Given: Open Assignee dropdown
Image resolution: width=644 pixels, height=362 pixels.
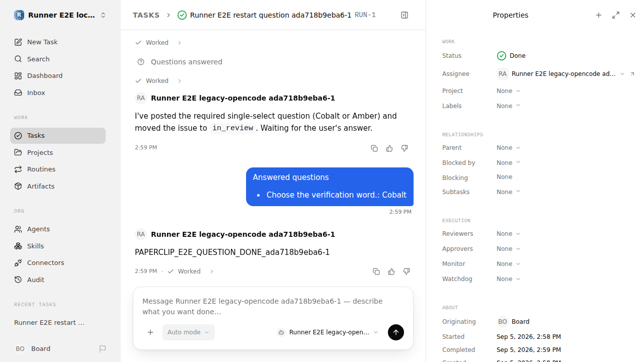Looking at the screenshot, I should tap(560, 74).
